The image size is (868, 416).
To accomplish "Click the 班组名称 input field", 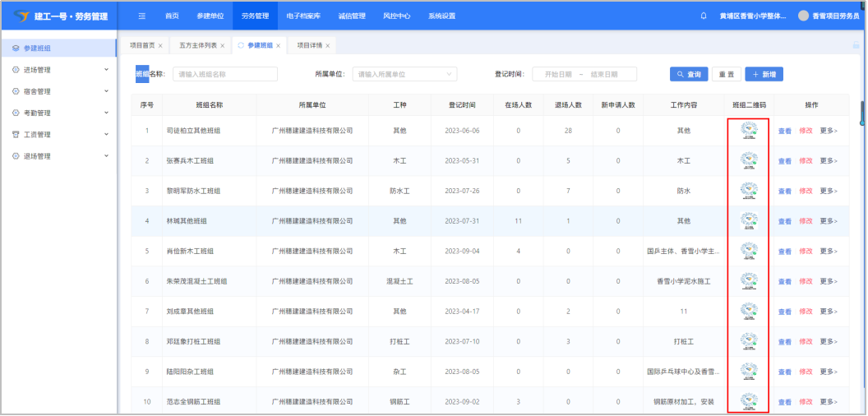I will [x=224, y=74].
